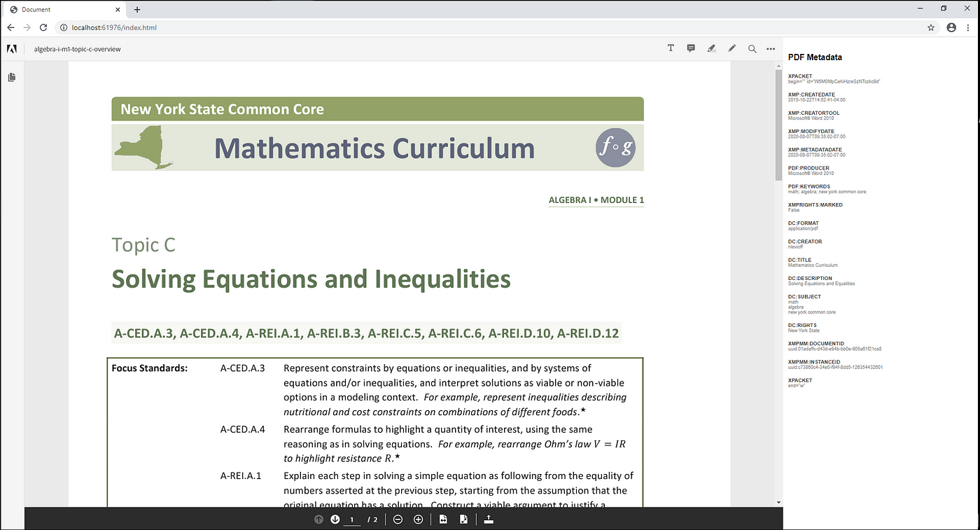Screen dimensions: 980x530
Task: Click the XMP:CREATORTOOL metadata entry
Action: [x=814, y=116]
